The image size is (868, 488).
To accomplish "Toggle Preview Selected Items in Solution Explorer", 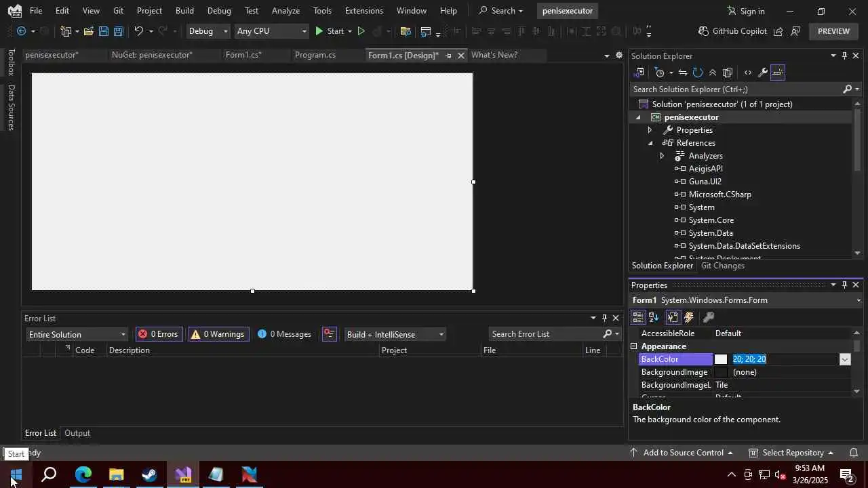I will click(x=777, y=73).
